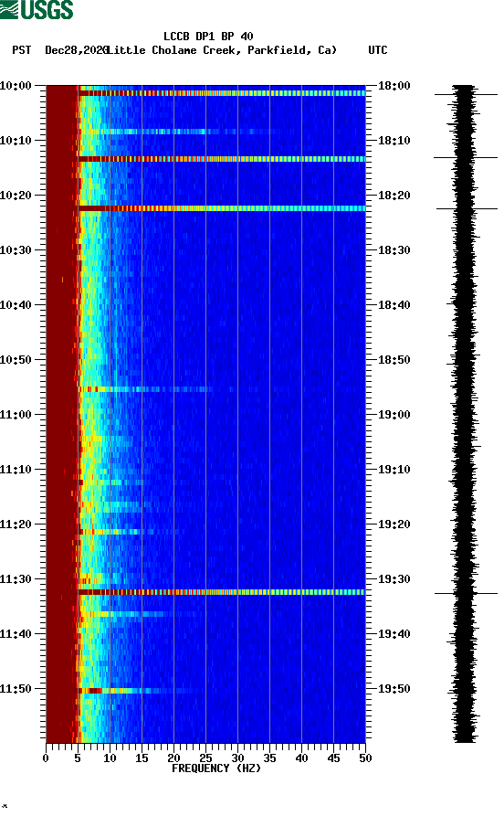Viewport: 504px width, 816px height.
Task: Click the 19:10 UTC time label
Action: 394,470
